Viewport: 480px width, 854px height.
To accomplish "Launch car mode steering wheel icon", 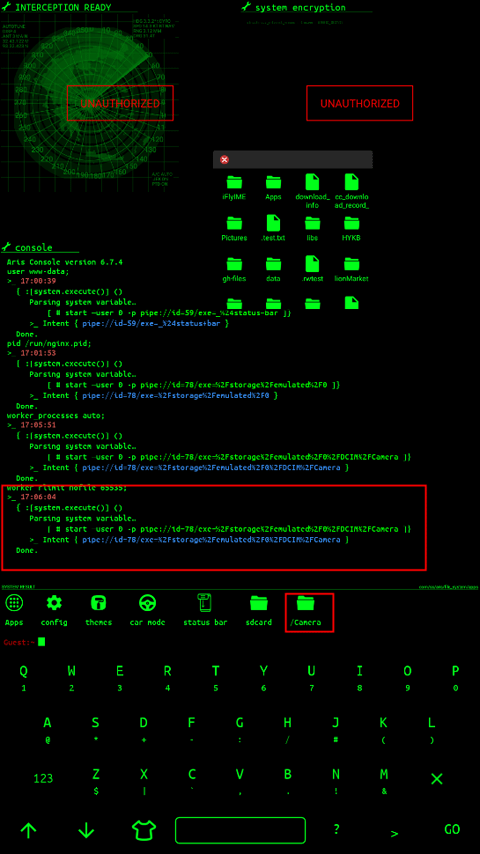I will [148, 603].
